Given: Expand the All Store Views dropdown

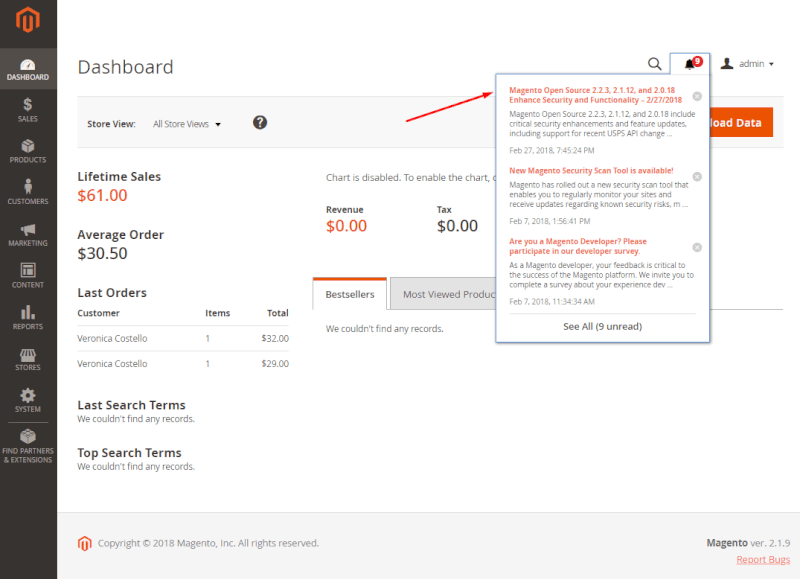Looking at the screenshot, I should point(187,124).
